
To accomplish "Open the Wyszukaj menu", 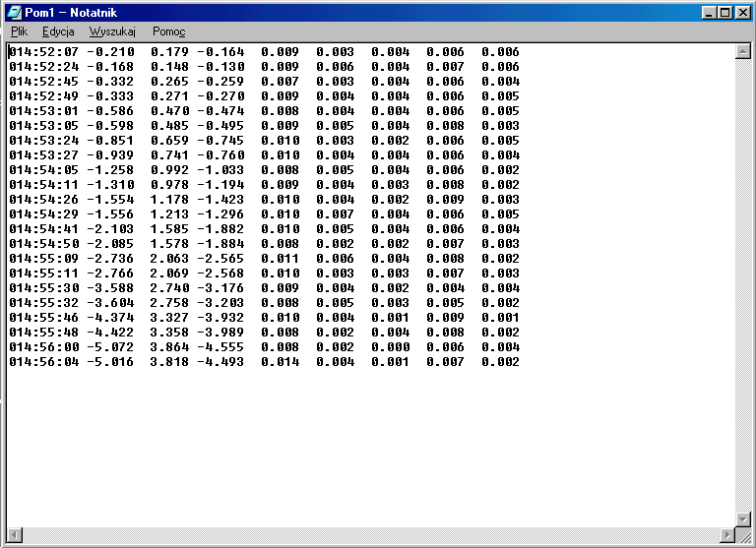I will 112,31.
